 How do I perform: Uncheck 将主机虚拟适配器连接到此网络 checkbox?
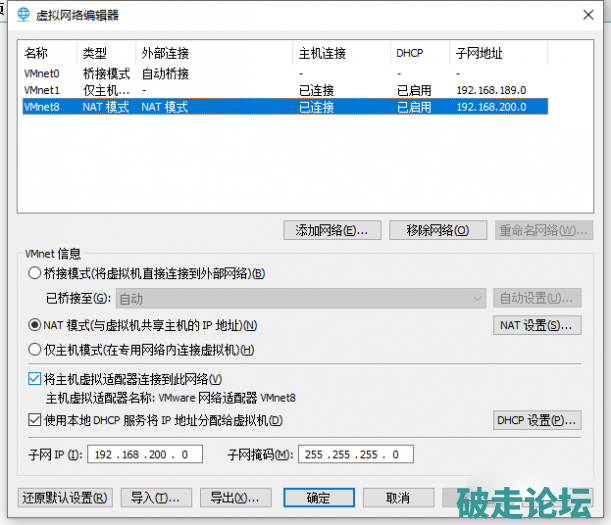point(35,379)
